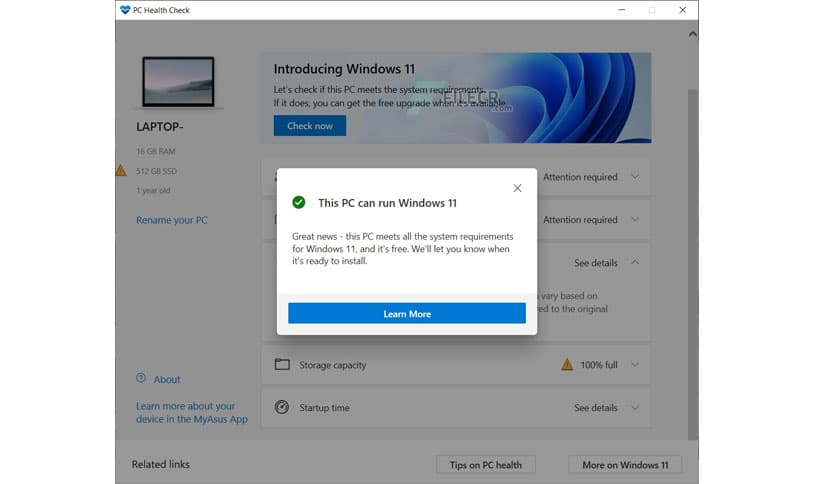The image size is (836, 484).
Task: Click the warning triangle beside 512 GB SSD
Action: 122,171
